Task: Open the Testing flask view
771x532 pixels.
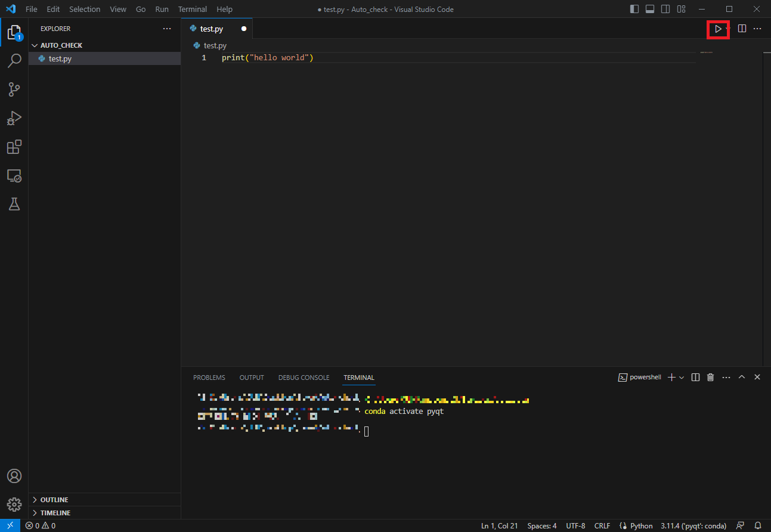Action: click(x=14, y=204)
